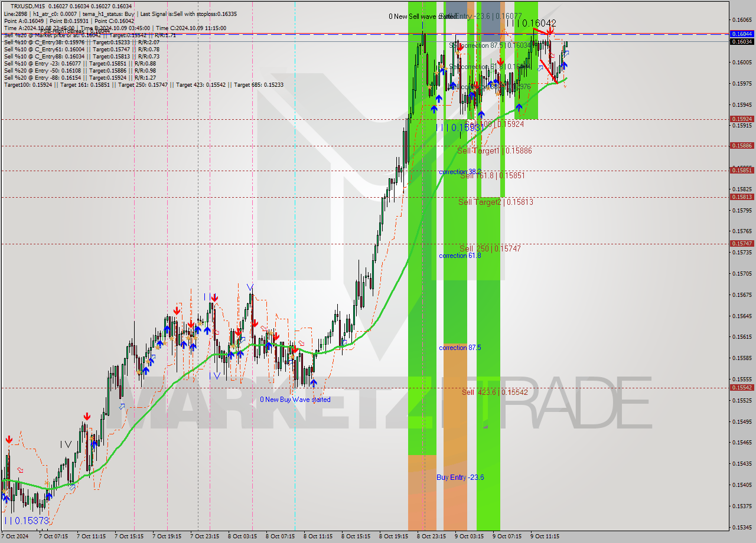The image size is (756, 543).
Task: Click the 0.15345 price scale value
Action: point(742,527)
